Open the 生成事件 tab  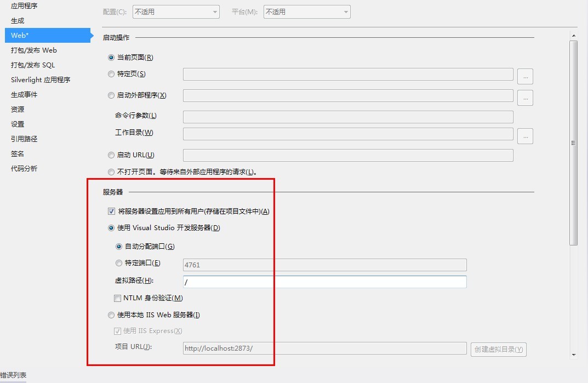pyautogui.click(x=24, y=95)
